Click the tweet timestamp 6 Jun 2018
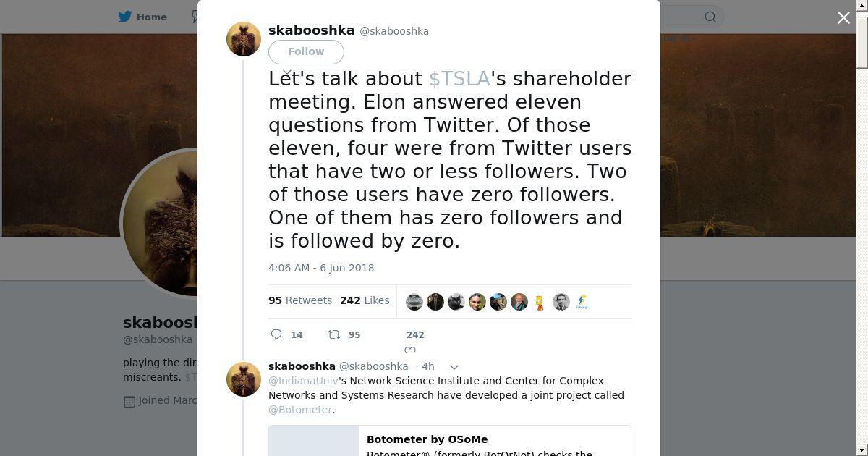 point(321,268)
